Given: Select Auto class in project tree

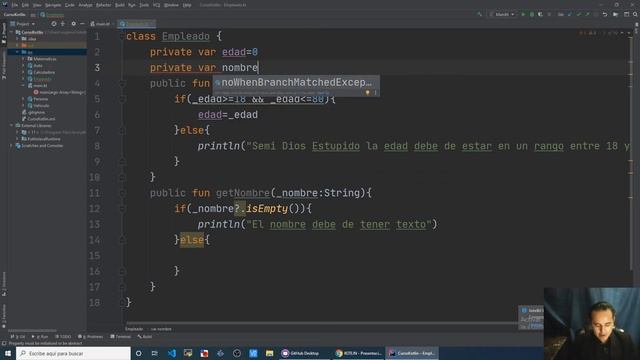Looking at the screenshot, I should click(38, 65).
